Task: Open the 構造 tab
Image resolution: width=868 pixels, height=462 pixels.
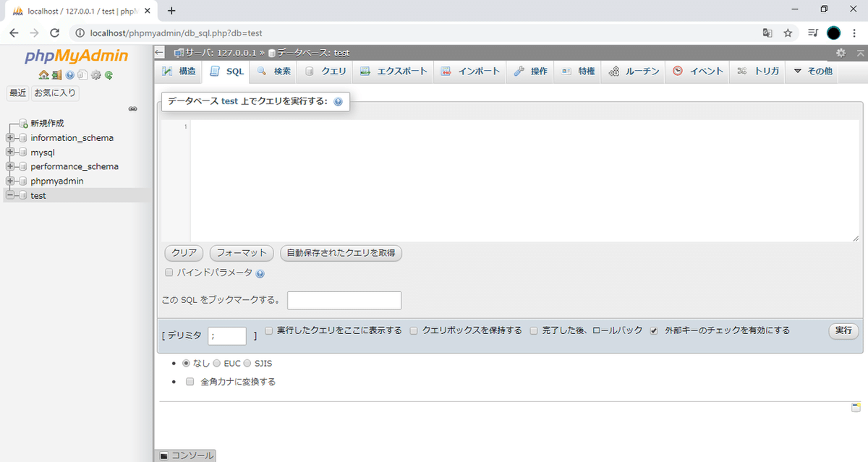Action: (x=178, y=71)
